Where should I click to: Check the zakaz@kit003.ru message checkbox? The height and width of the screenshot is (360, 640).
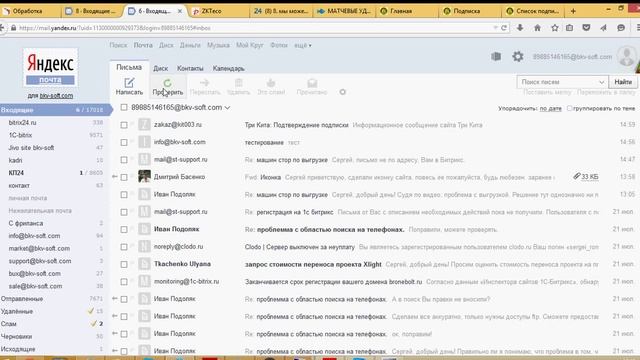click(124, 125)
